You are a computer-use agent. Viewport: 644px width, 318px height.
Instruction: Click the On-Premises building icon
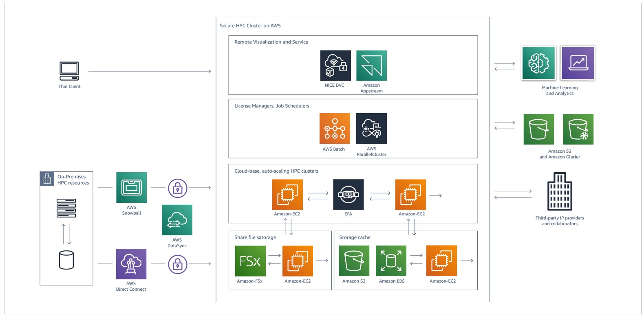point(47,178)
